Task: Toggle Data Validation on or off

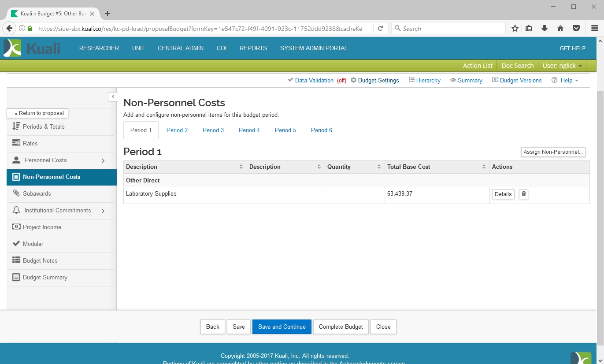Action: tap(314, 80)
